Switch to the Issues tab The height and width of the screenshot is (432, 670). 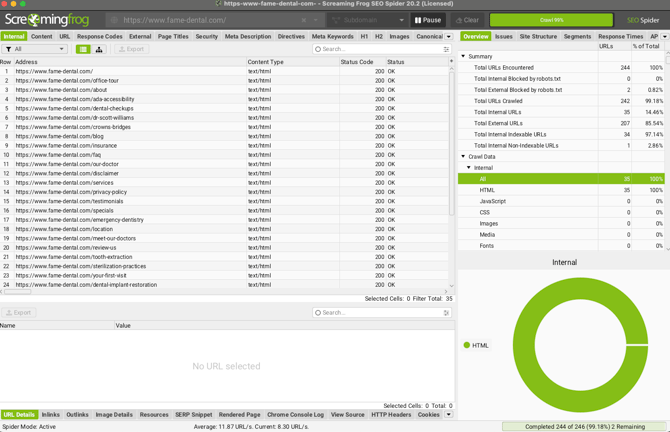pos(503,36)
